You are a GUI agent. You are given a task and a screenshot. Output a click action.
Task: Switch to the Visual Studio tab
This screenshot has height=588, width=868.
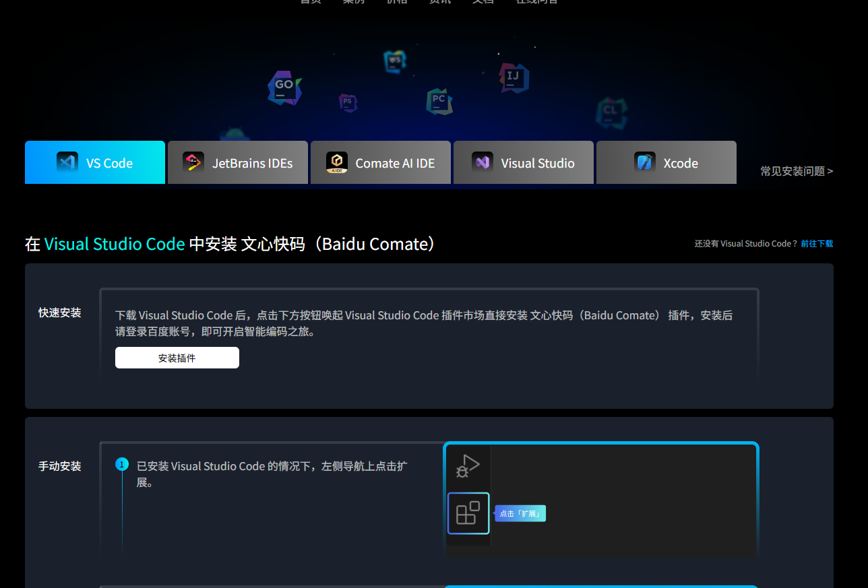click(x=524, y=162)
